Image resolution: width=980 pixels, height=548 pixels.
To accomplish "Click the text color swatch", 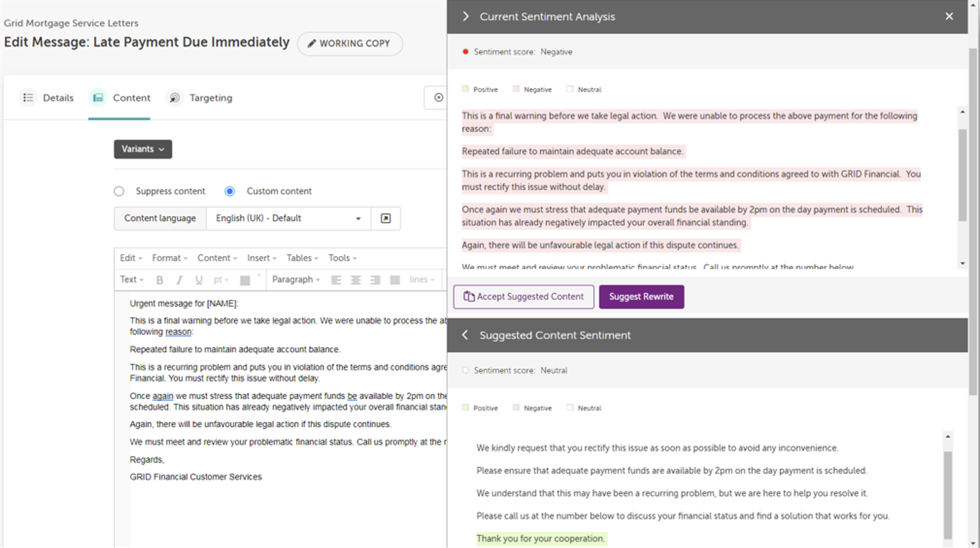I will [x=245, y=280].
